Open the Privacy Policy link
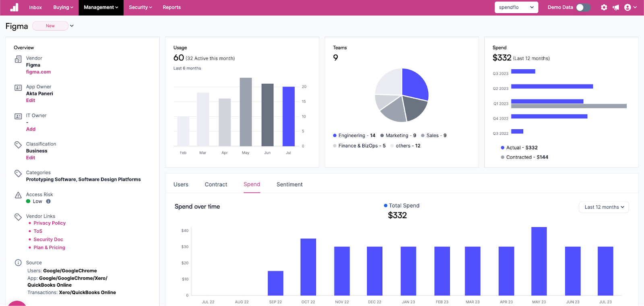Viewport: 644px width, 306px height. pyautogui.click(x=50, y=223)
